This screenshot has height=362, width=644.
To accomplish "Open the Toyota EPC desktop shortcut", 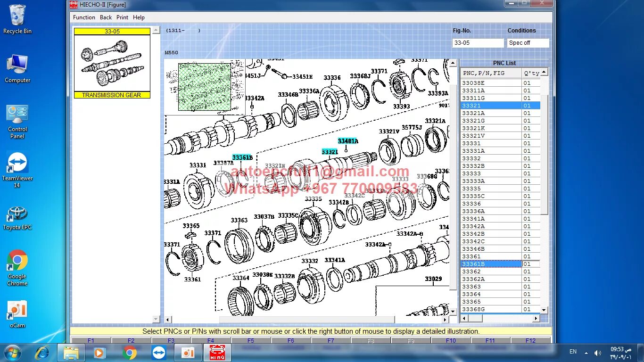I will pyautogui.click(x=17, y=218).
